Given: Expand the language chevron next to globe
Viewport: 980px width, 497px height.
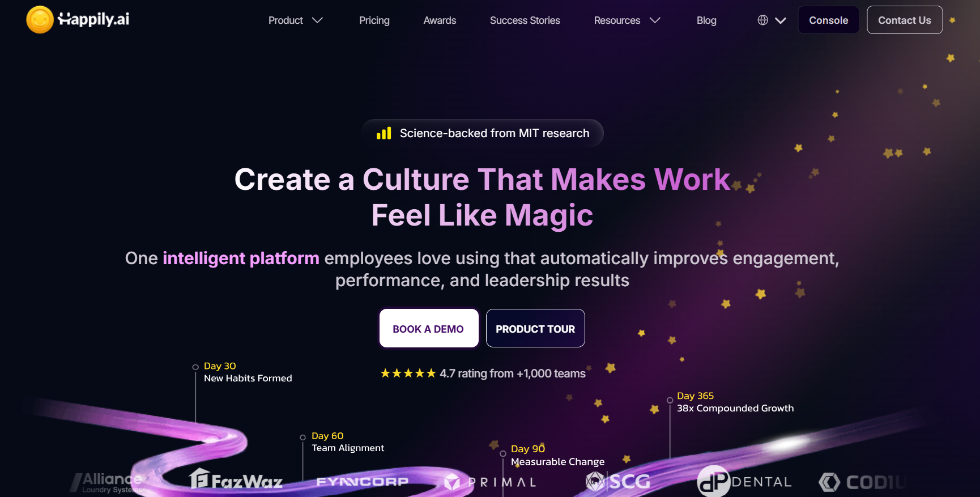Looking at the screenshot, I should 781,20.
